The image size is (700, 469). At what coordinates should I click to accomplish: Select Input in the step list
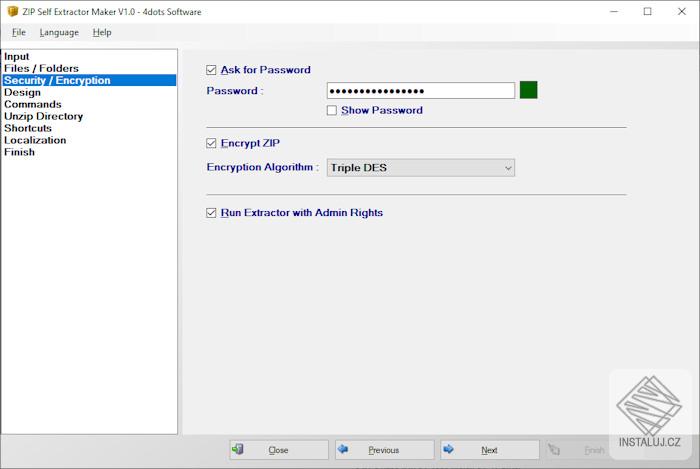[x=89, y=57]
